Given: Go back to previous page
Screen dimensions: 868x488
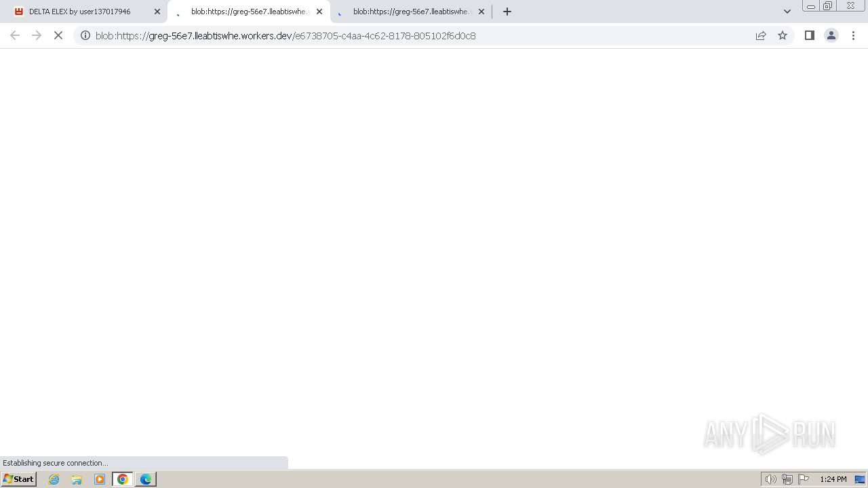Looking at the screenshot, I should tap(15, 35).
